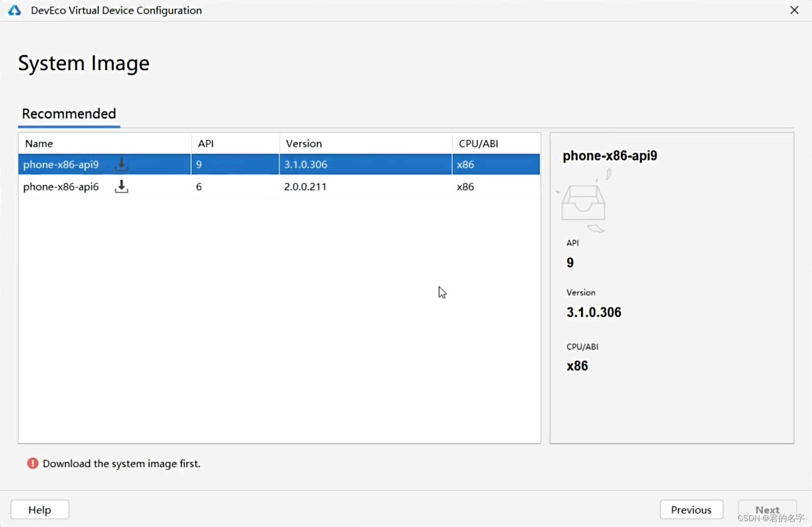The image size is (812, 527).
Task: Click the x86 value in details panel
Action: pyautogui.click(x=578, y=366)
